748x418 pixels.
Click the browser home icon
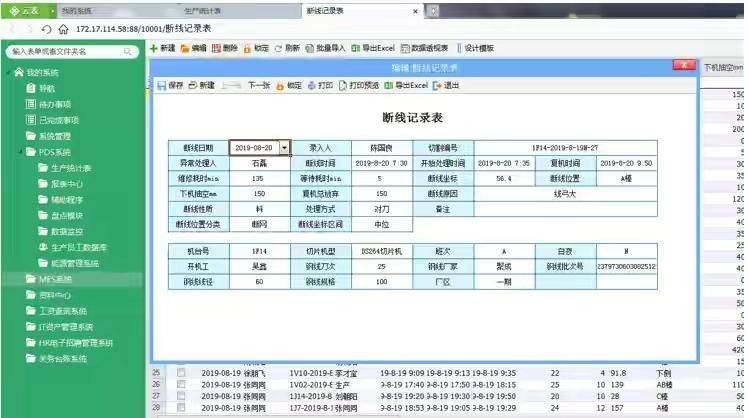63,29
